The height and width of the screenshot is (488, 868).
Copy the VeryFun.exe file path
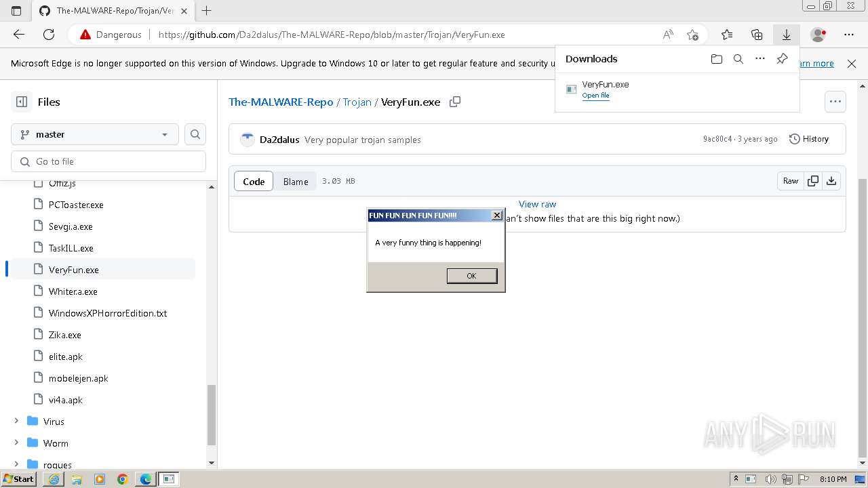[x=455, y=102]
